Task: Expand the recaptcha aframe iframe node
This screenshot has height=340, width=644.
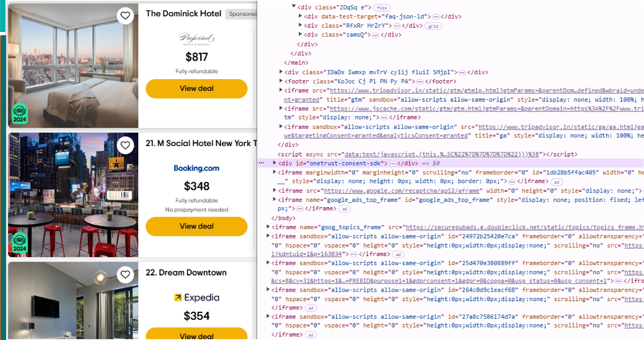Action: 274,190
